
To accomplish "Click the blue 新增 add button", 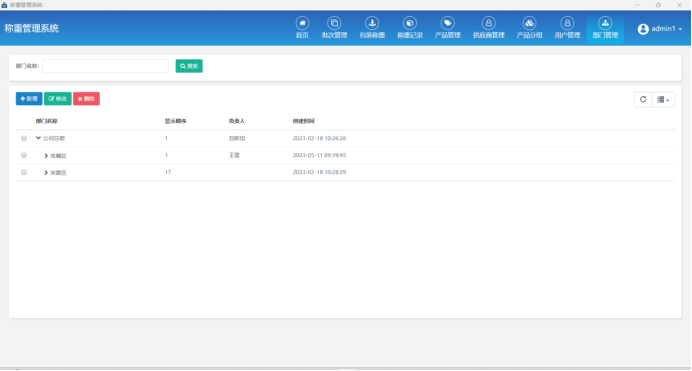I will click(29, 99).
